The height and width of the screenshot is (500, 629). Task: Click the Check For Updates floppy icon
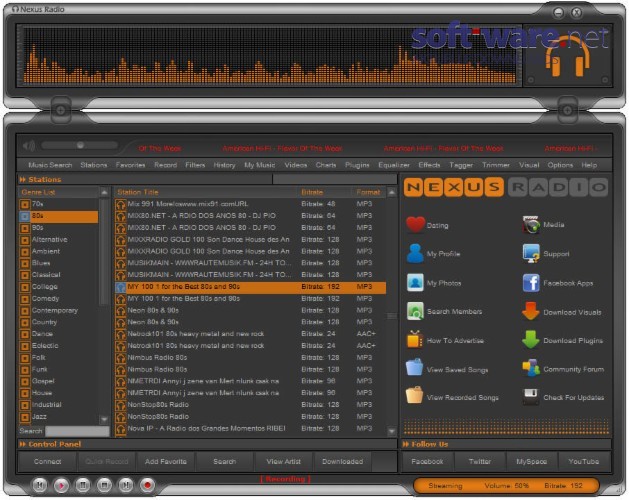[x=531, y=396]
